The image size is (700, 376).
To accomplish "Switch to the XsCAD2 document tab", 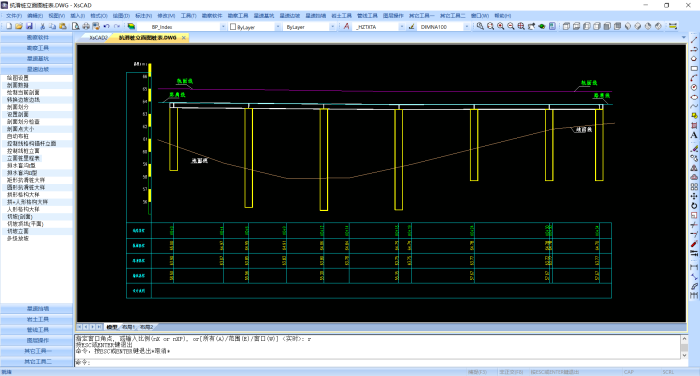I will [98, 38].
